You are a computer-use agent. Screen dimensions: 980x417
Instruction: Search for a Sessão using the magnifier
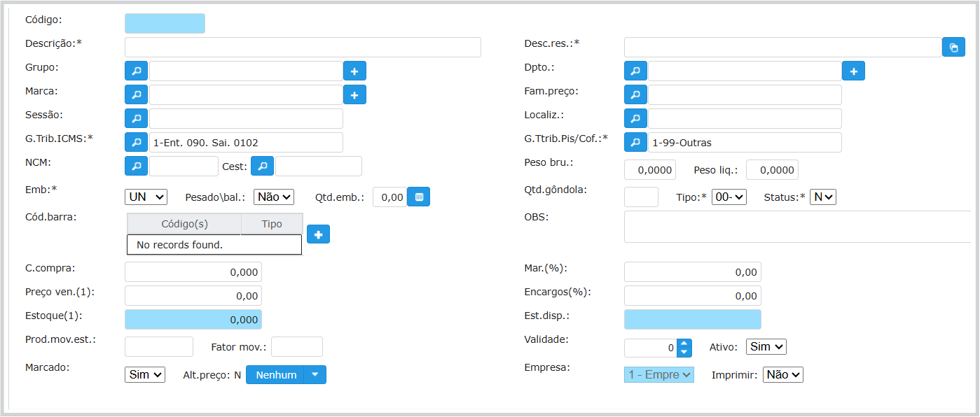click(136, 118)
